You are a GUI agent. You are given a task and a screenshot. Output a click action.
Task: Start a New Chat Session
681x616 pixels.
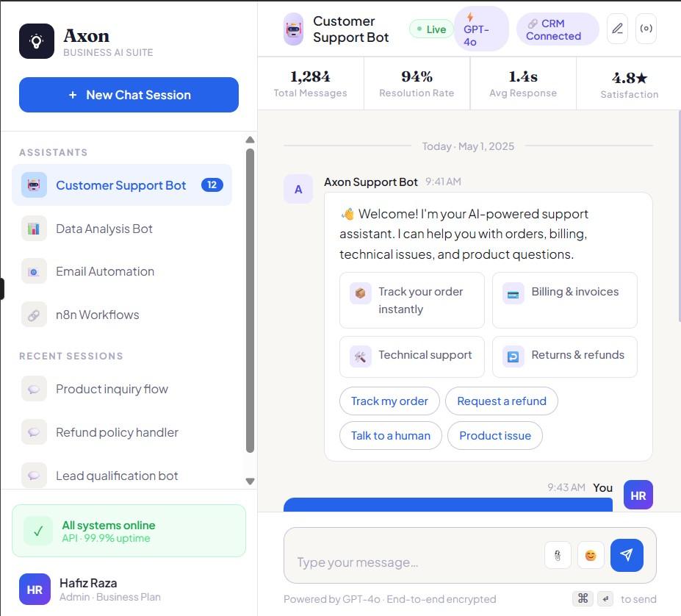[129, 95]
